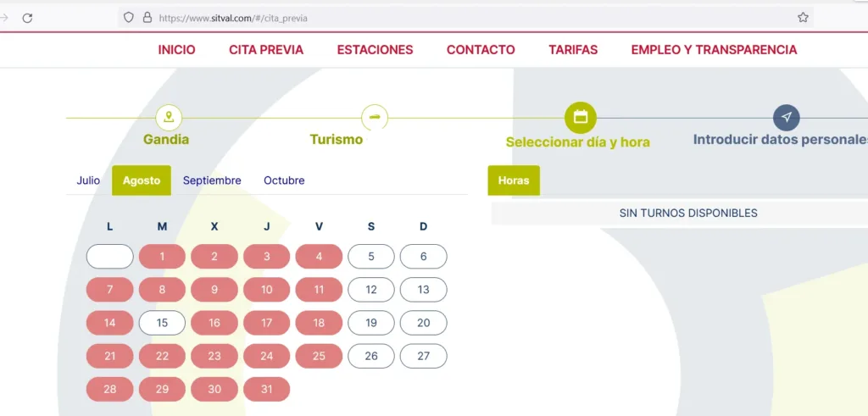The image size is (868, 416).
Task: Click the Horas tab
Action: [514, 180]
